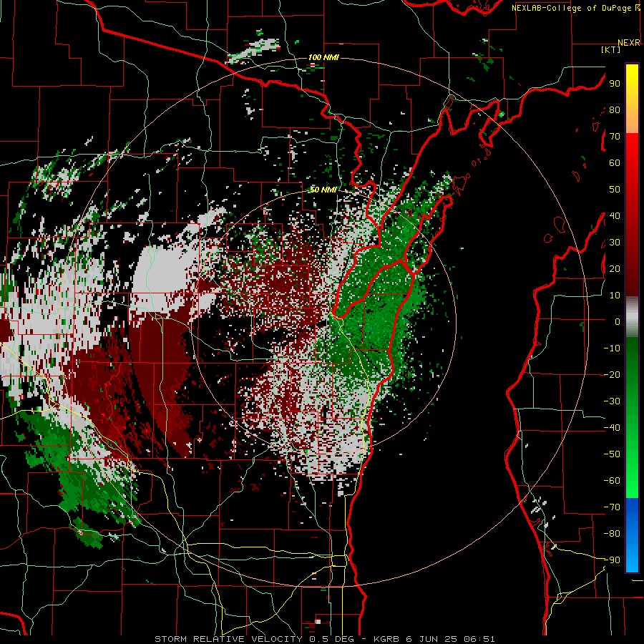Select the 70 value on velocity scale

(615, 137)
